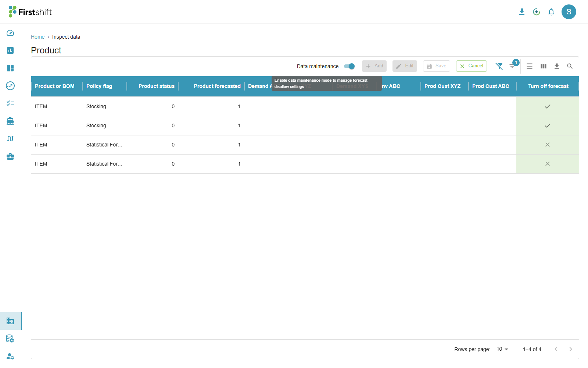Open the user avatar S menu

(x=569, y=12)
